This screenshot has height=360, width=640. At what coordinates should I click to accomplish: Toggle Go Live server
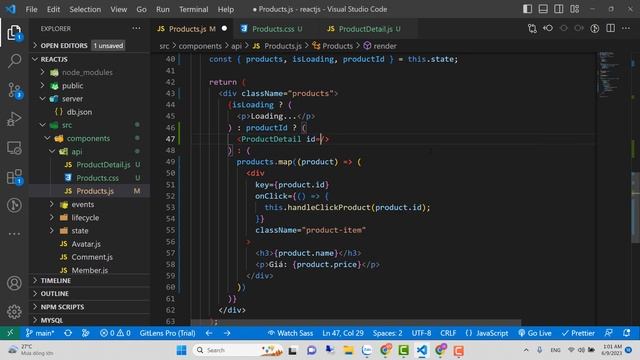[x=535, y=333]
